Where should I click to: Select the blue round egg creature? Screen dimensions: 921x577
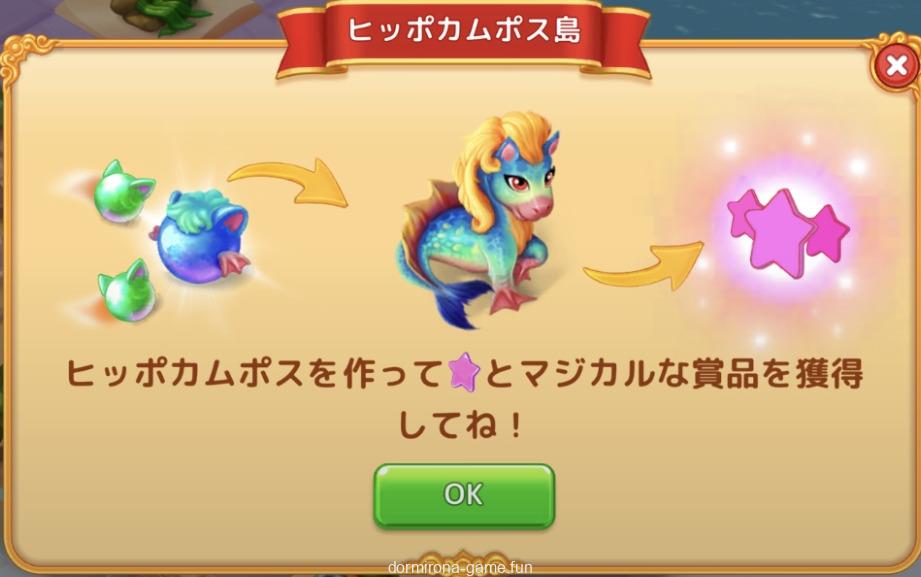pyautogui.click(x=203, y=235)
